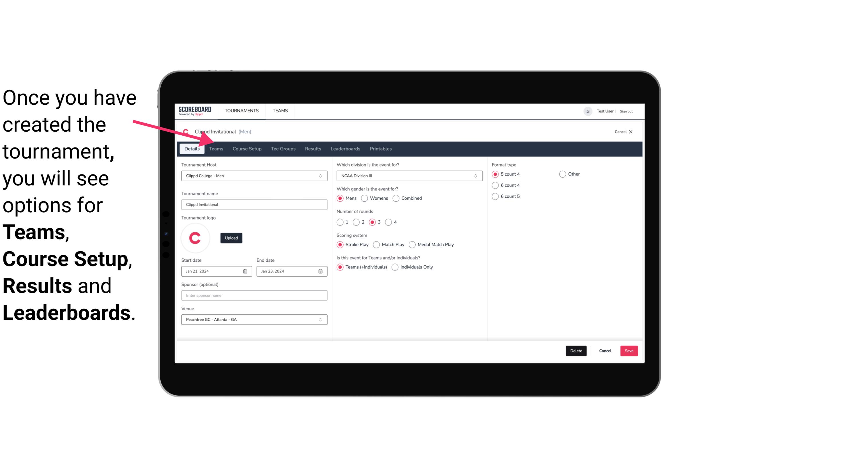Click the tournament host Upload logo button
Screen dimensions: 868x467
[231, 238]
